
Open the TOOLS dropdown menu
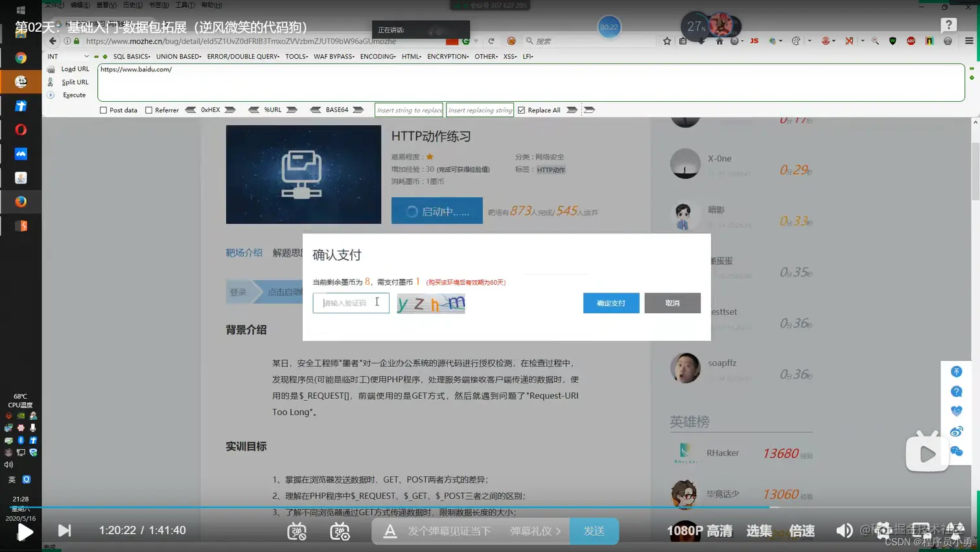(x=296, y=56)
